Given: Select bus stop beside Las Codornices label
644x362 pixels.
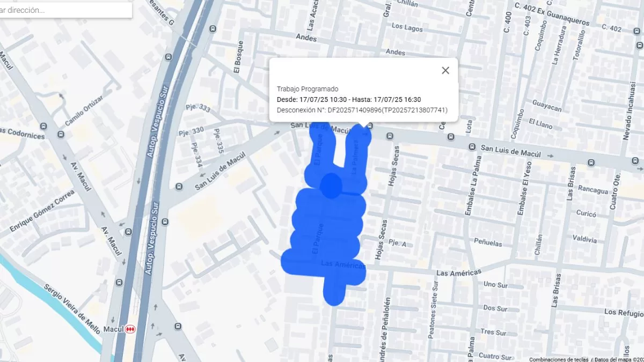Looking at the screenshot, I should point(44,127).
